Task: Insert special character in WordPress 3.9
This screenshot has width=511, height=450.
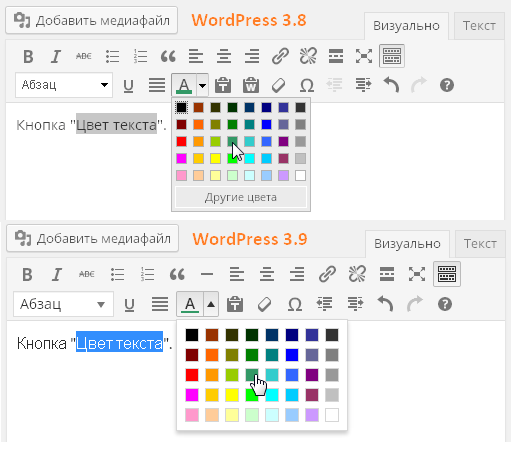Action: click(295, 304)
